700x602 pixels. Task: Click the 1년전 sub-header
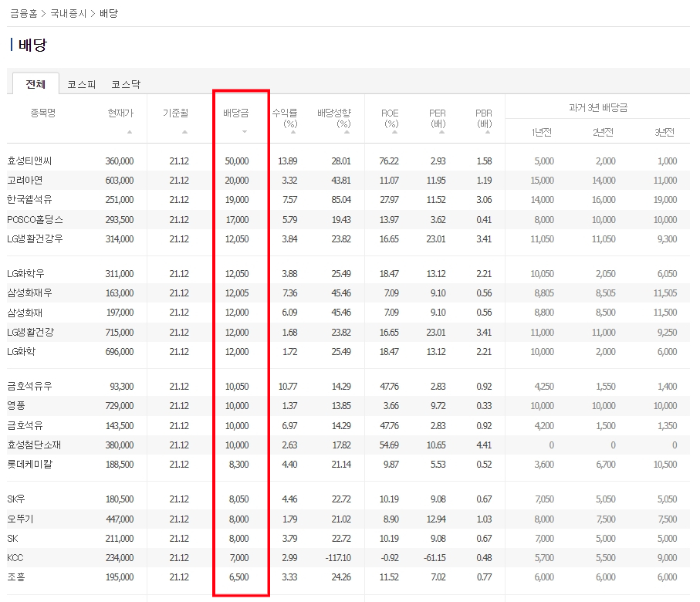pyautogui.click(x=542, y=132)
